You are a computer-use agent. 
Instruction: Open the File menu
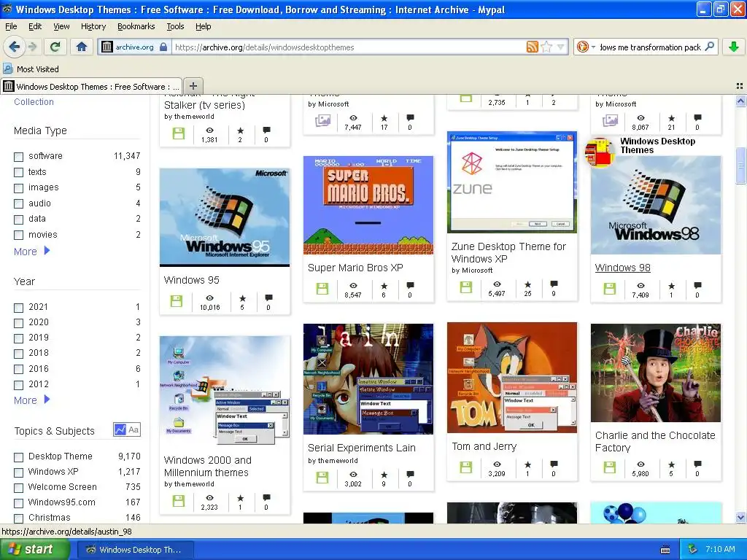(11, 26)
